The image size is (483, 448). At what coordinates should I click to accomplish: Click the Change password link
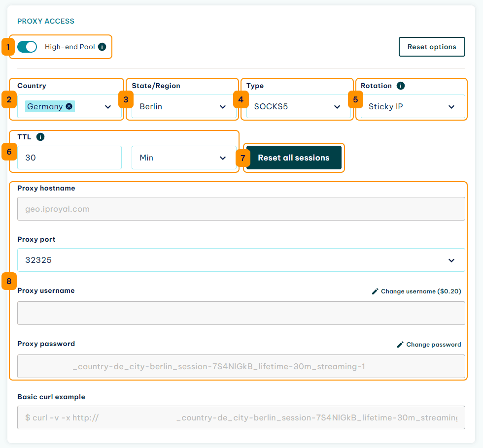click(429, 344)
